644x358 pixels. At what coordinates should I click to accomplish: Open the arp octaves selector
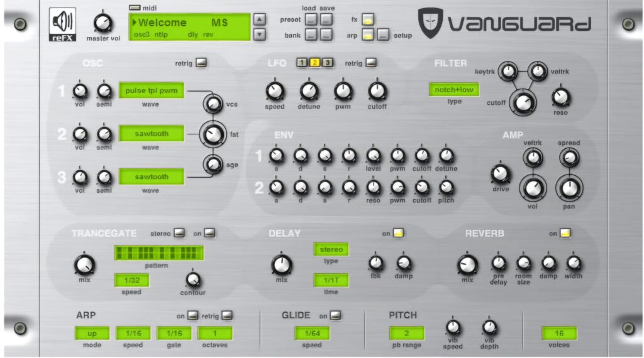point(215,333)
